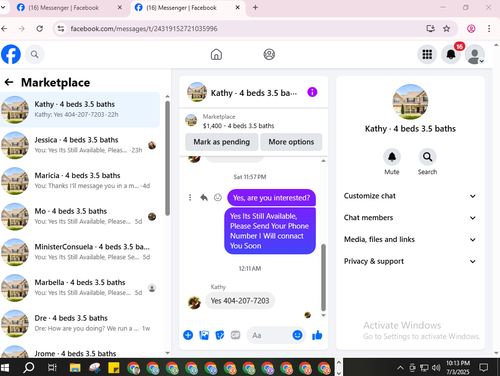
Task: Choose a sticker icon in composer
Action: [220, 335]
